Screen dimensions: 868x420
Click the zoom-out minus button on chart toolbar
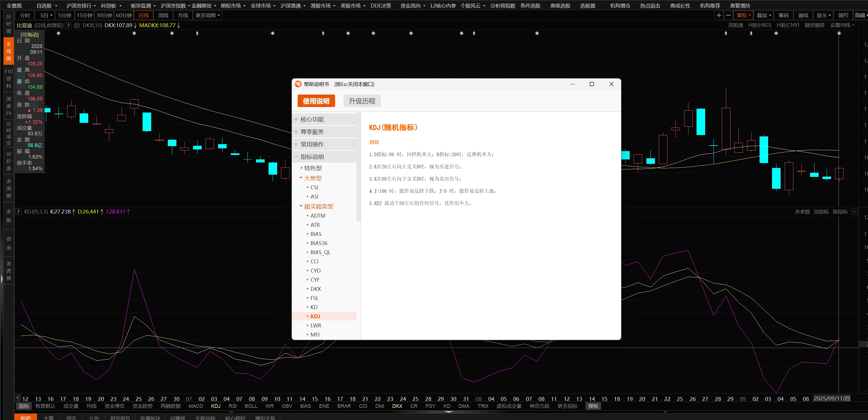(728, 16)
